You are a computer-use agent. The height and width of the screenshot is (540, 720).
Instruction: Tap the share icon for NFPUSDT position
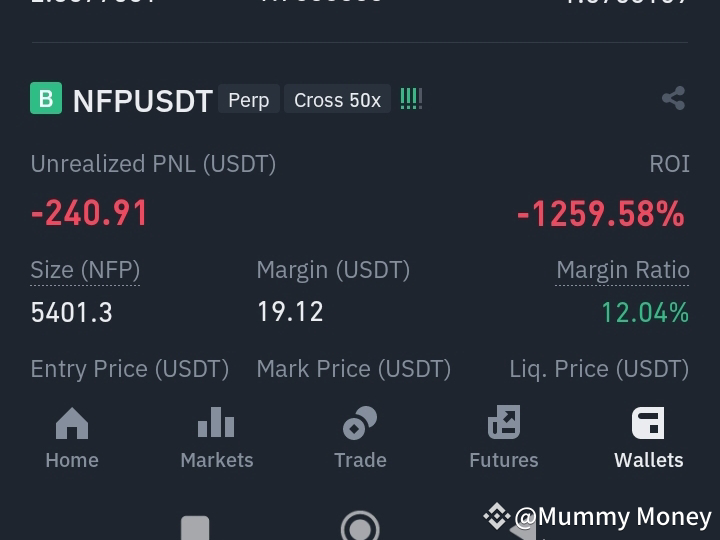(674, 98)
